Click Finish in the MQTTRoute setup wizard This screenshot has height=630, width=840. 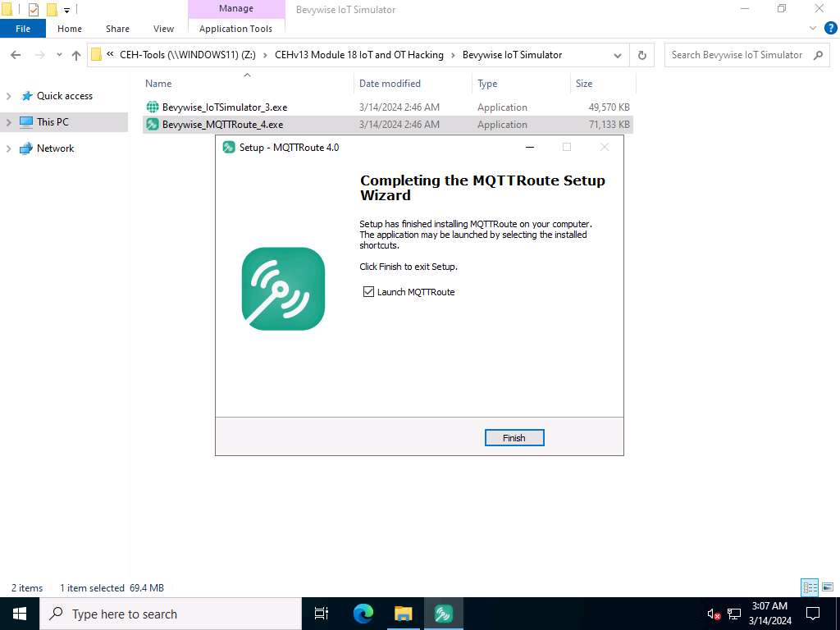tap(514, 438)
